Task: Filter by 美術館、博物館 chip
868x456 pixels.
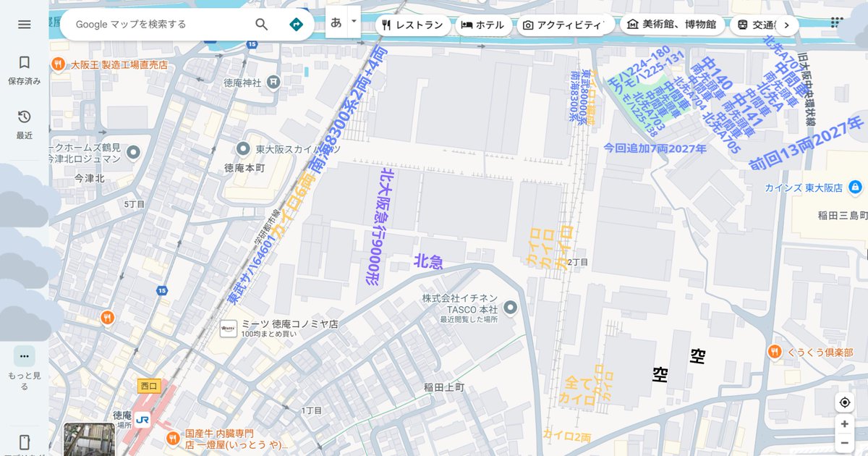Action: click(x=672, y=25)
